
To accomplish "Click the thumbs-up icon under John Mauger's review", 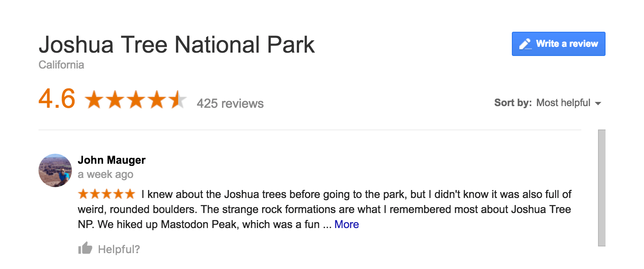I will click(x=85, y=249).
